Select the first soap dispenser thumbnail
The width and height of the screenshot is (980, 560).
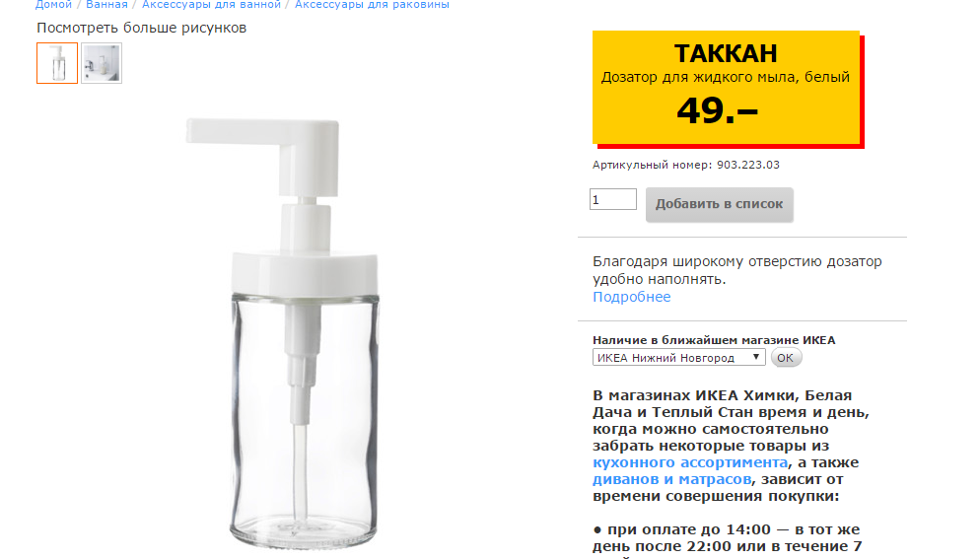tap(57, 63)
